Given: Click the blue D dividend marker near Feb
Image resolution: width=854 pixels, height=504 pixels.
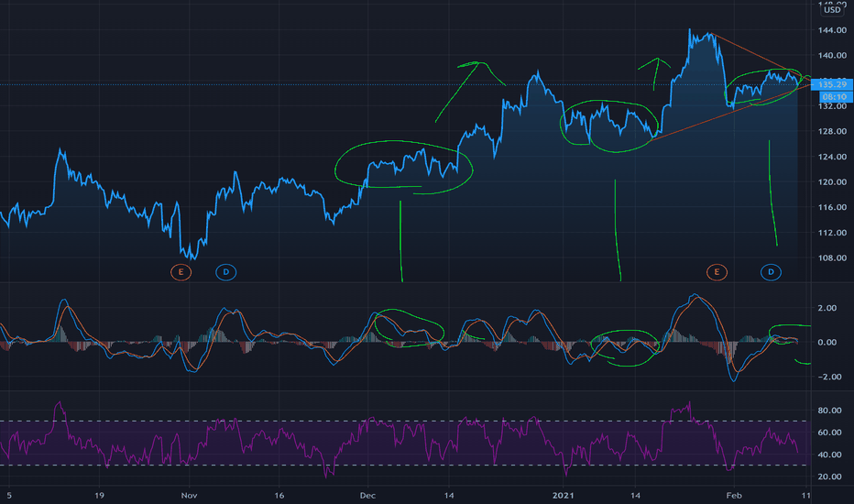Looking at the screenshot, I should click(771, 272).
